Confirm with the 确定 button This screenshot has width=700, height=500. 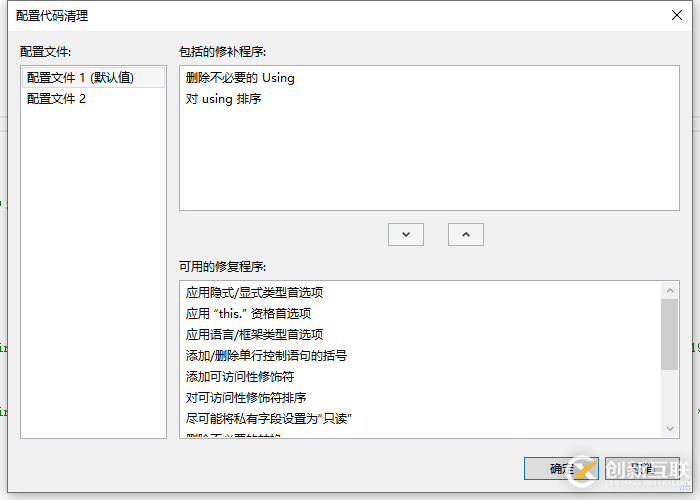[x=561, y=468]
